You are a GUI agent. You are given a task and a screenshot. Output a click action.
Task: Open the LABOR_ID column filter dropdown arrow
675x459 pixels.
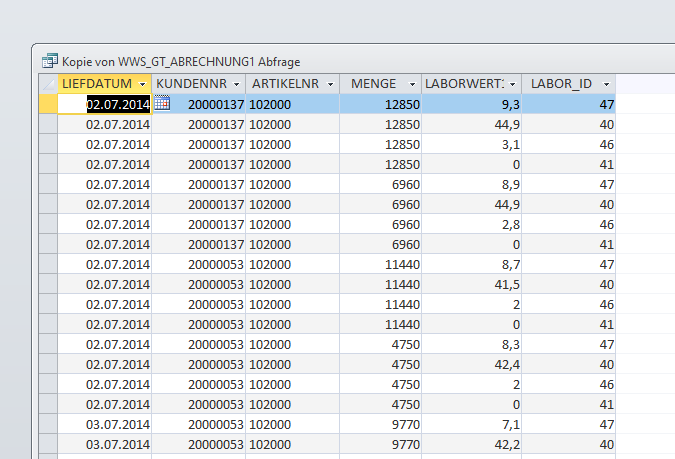pyautogui.click(x=606, y=84)
